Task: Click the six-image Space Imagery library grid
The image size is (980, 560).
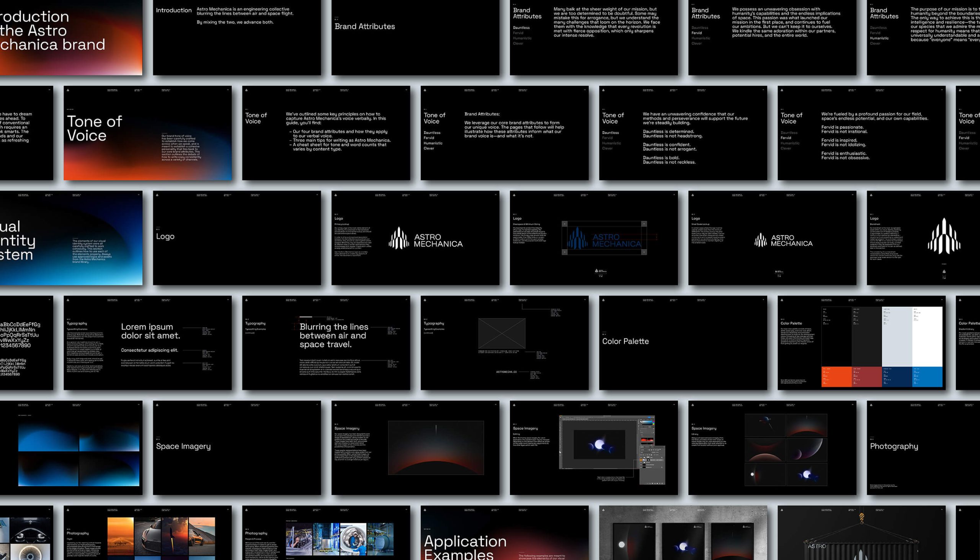Action: click(786, 450)
